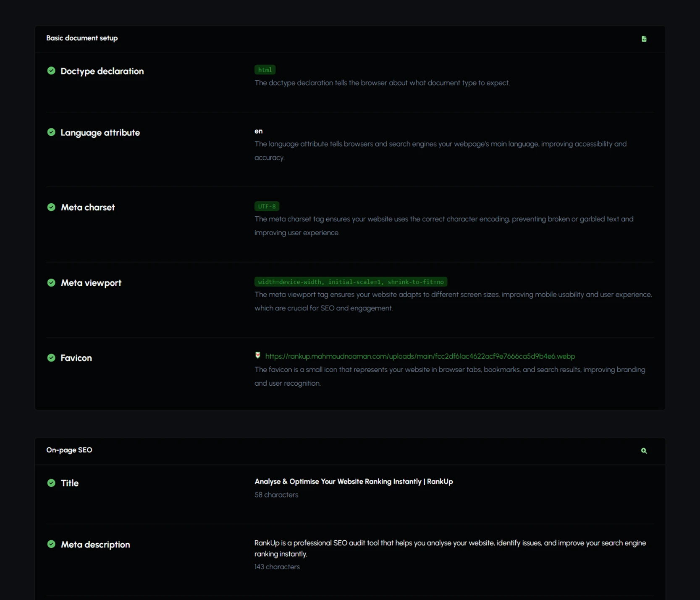Click the 'Meta charset' label

coord(88,207)
